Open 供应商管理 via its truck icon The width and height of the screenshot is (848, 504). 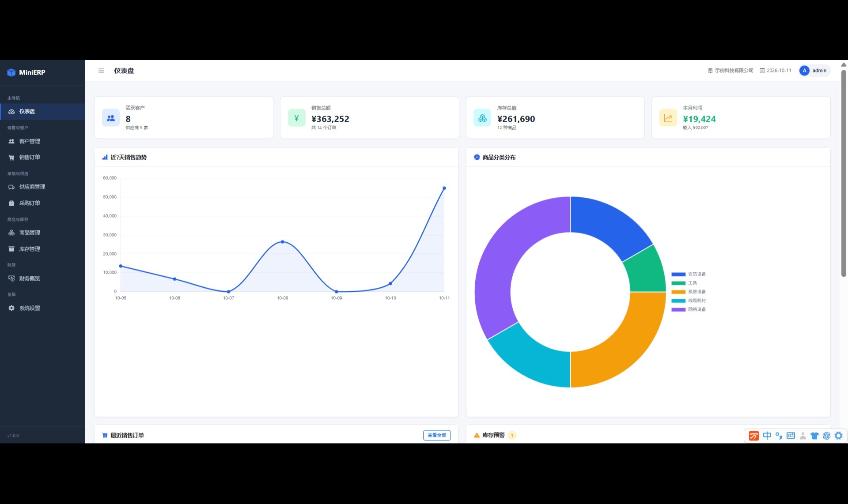pos(11,187)
